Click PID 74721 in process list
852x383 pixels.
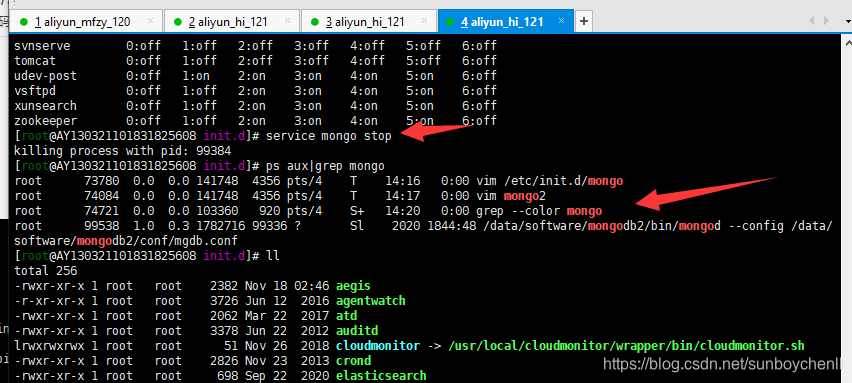[x=102, y=211]
